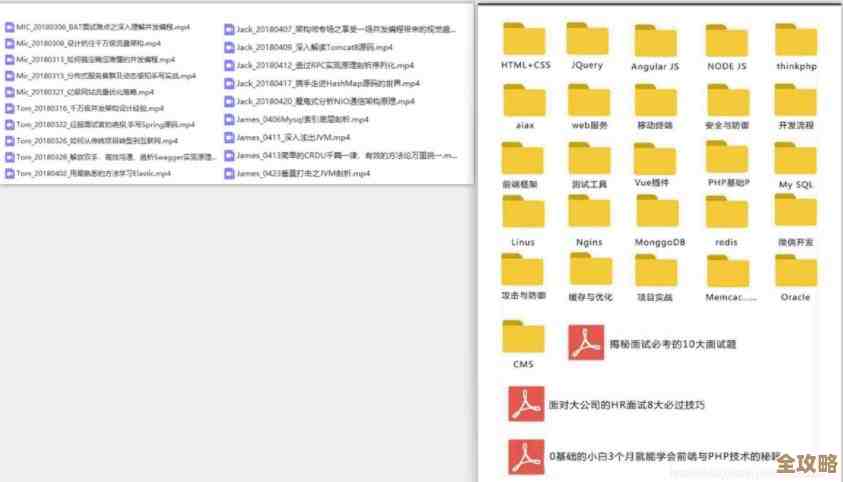Open the PDF about HR面试8大必过技巧
The image size is (843, 482).
[x=606, y=404]
